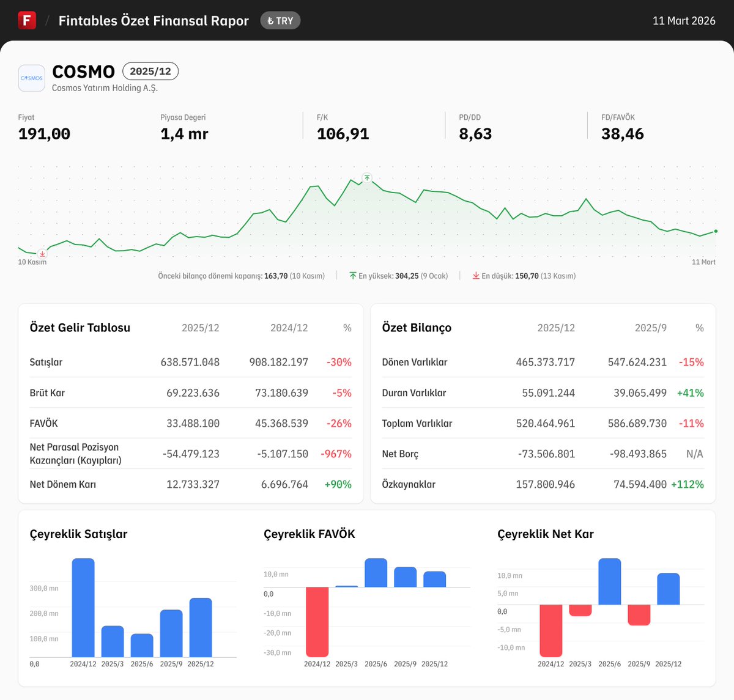Click the FD/FAVÖK value 38,46
Viewport: 734px width, 700px height.
[622, 134]
